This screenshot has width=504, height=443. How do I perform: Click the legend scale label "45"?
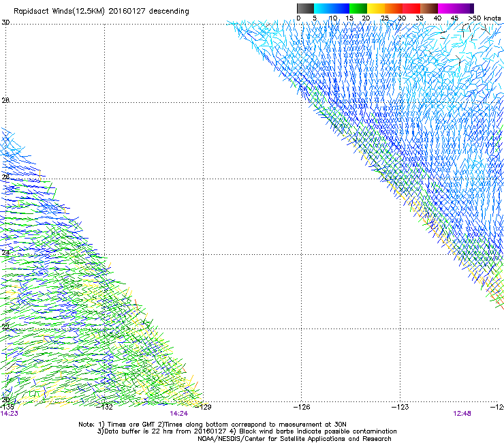454,18
